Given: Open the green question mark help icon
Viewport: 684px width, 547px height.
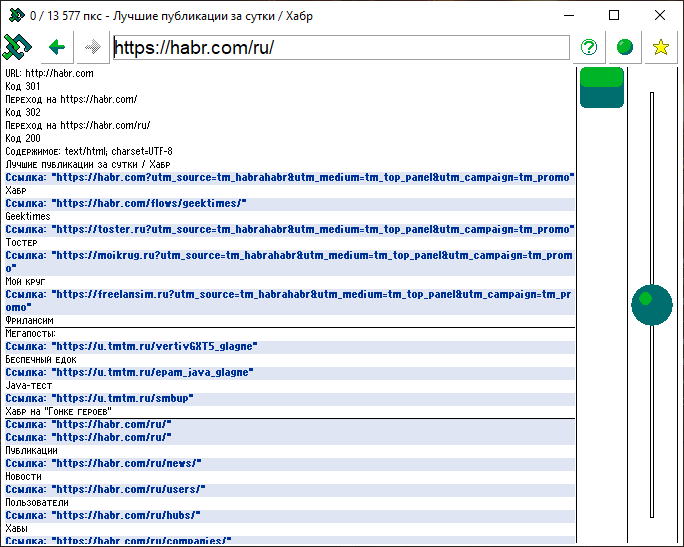Looking at the screenshot, I should click(589, 47).
